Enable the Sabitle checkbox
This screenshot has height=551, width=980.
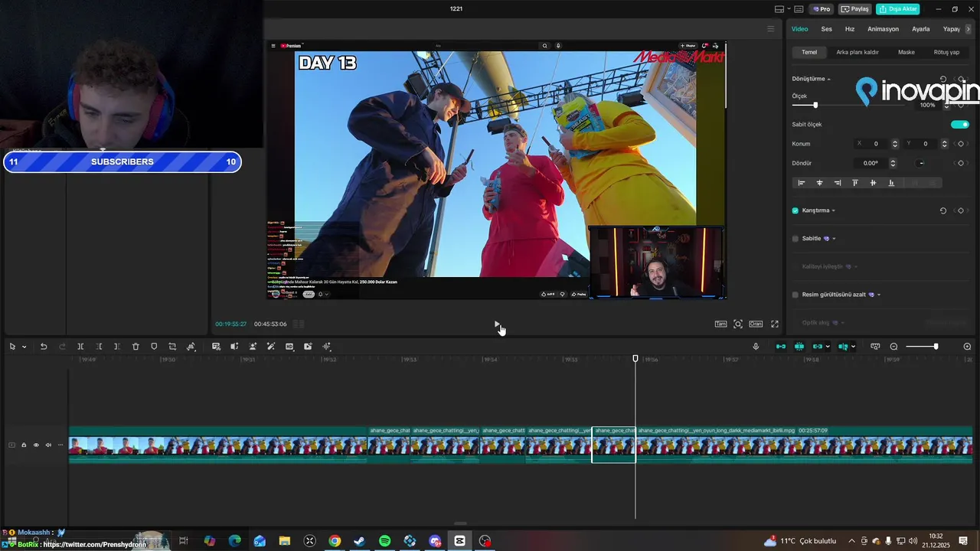(795, 239)
